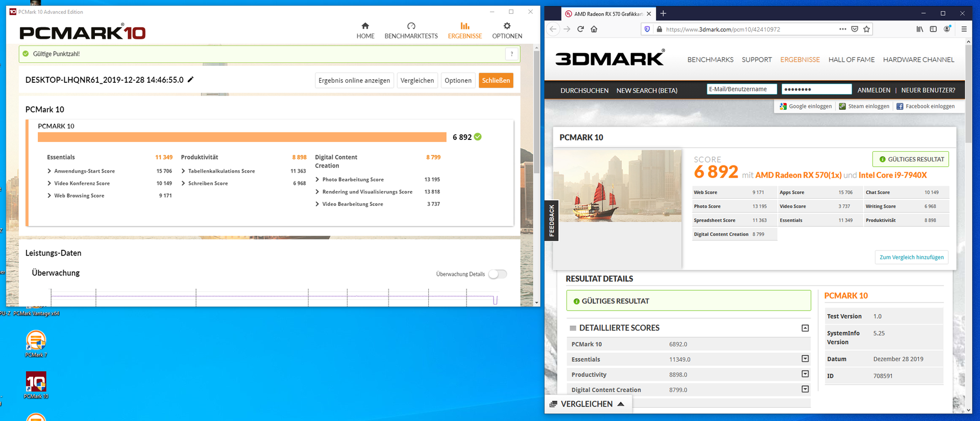Image resolution: width=980 pixels, height=421 pixels.
Task: Open PCMark 10 desktop shortcut
Action: coord(36,385)
